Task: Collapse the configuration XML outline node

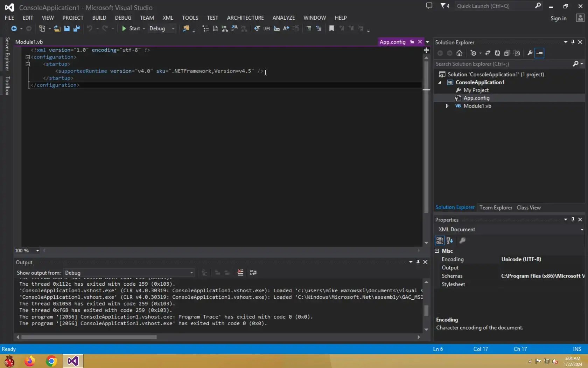Action: [28, 57]
